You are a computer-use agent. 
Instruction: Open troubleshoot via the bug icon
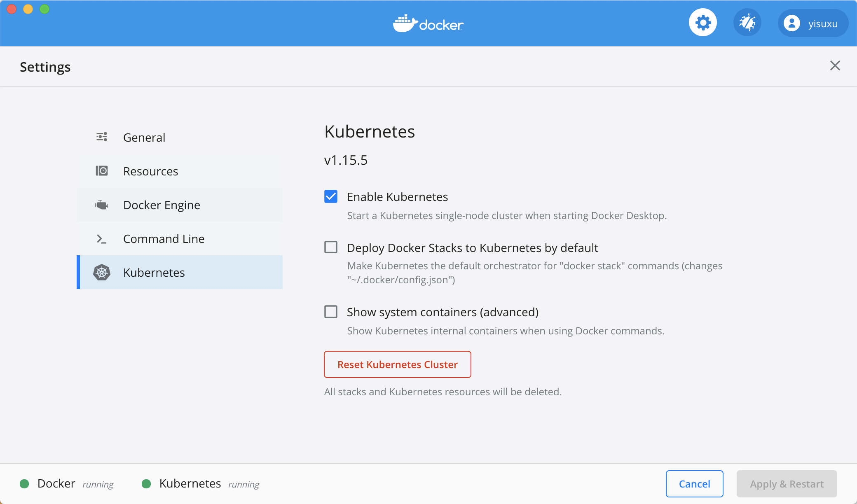pyautogui.click(x=747, y=23)
